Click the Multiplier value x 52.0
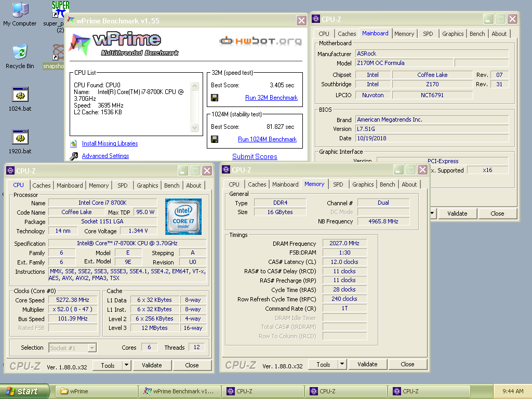This screenshot has height=399, width=532. click(x=73, y=310)
